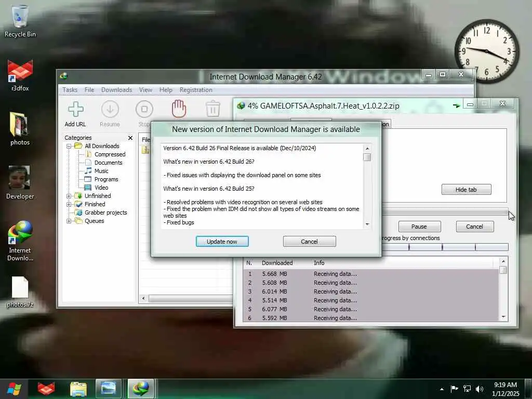Screen dimensions: 532x399
Task: Click the Add URL toolbar icon
Action: (75, 109)
